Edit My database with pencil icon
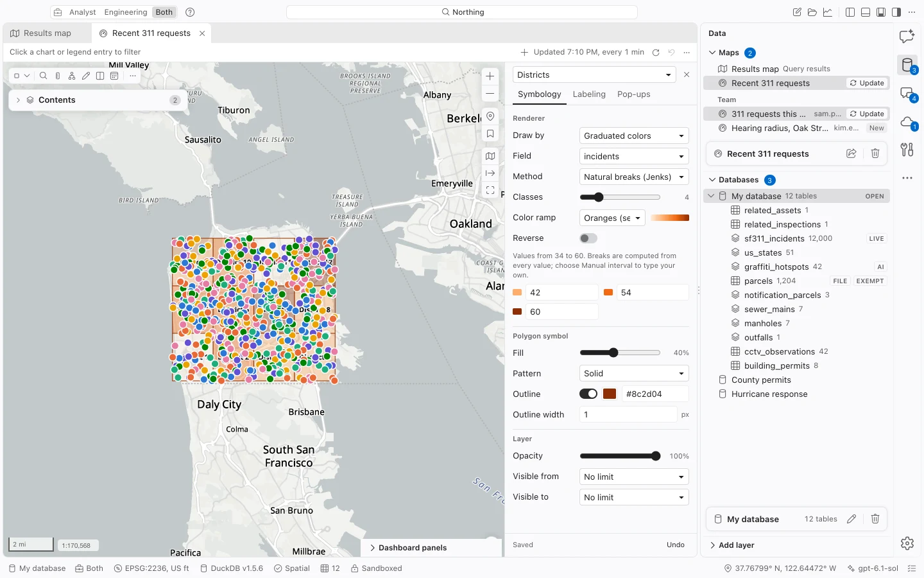924x578 pixels. pyautogui.click(x=851, y=519)
